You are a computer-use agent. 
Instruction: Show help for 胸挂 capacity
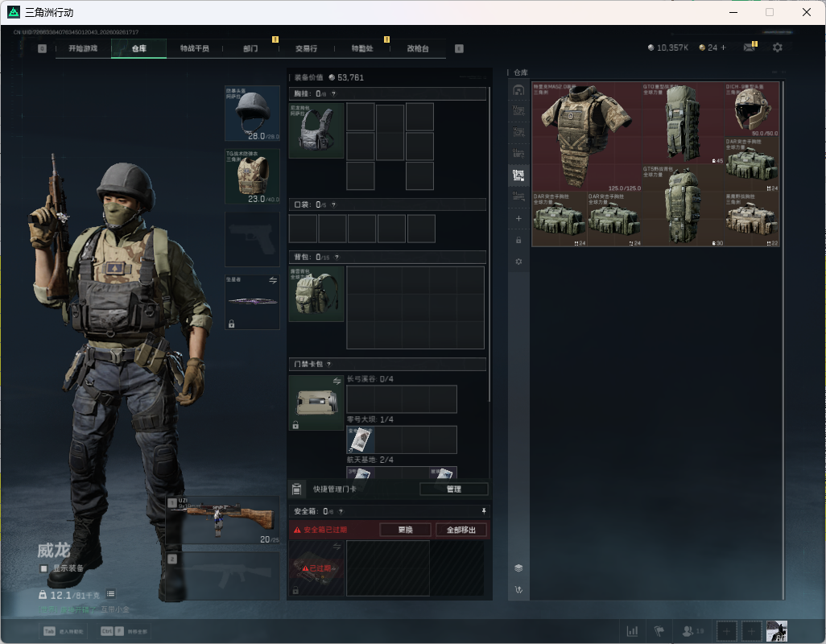333,93
